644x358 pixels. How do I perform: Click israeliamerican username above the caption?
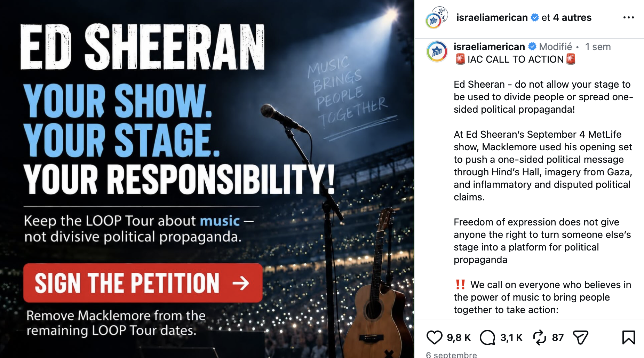489,47
